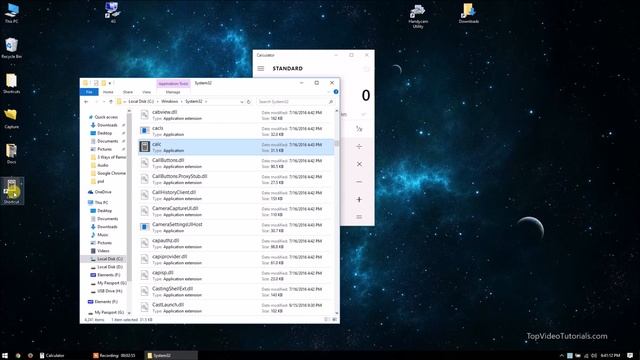Open the Share ribbon tab
640x360 pixels.
tap(128, 92)
